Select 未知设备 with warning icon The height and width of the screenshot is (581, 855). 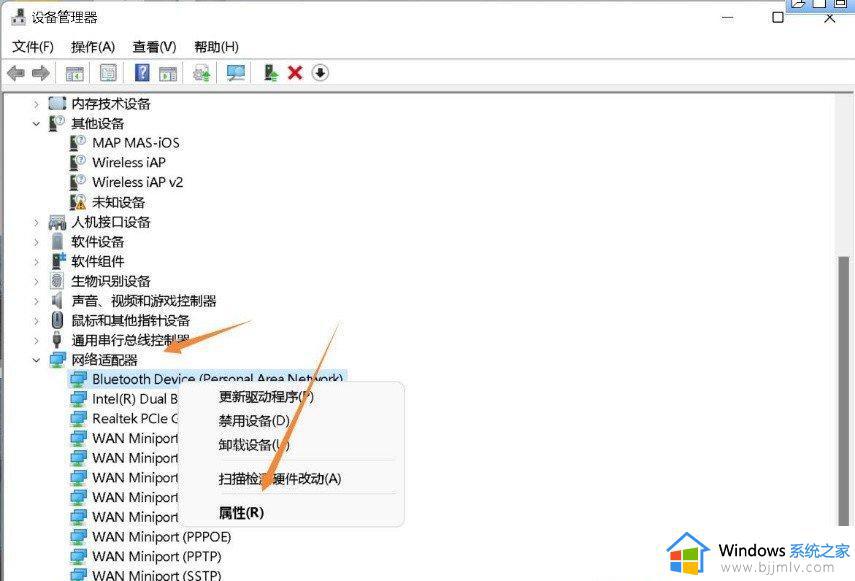click(118, 202)
